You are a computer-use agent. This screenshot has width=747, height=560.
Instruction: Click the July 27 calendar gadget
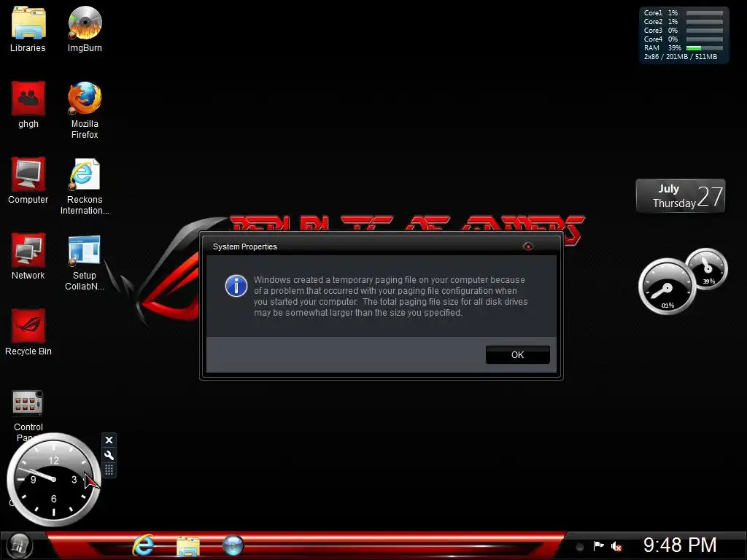pyautogui.click(x=681, y=195)
